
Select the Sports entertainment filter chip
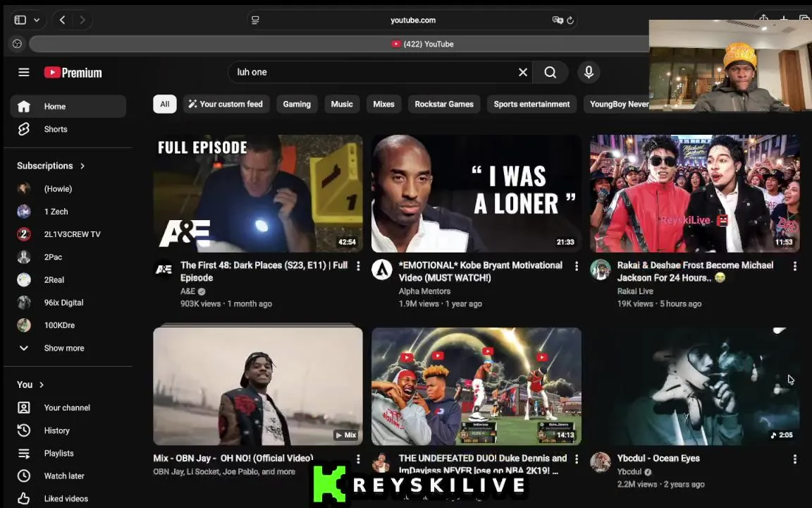tap(532, 104)
